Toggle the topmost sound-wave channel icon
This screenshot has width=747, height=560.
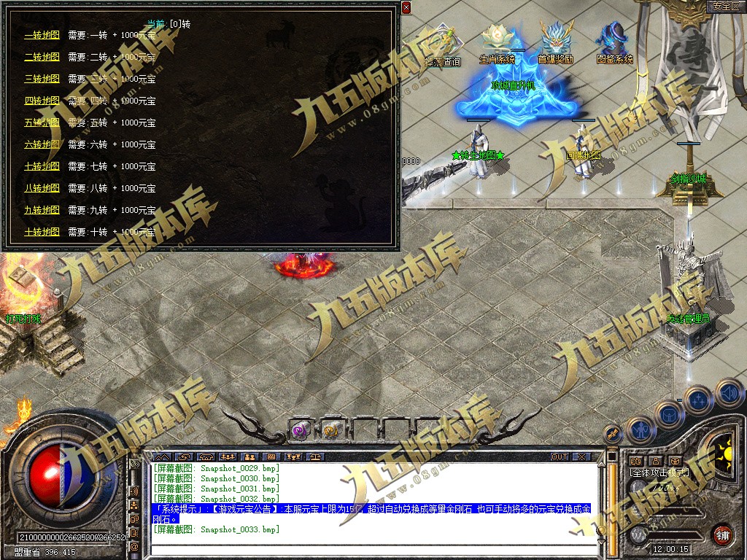tap(135, 464)
